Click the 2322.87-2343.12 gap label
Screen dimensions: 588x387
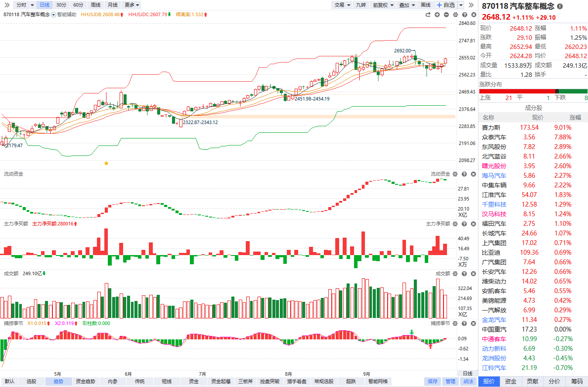tap(200, 122)
